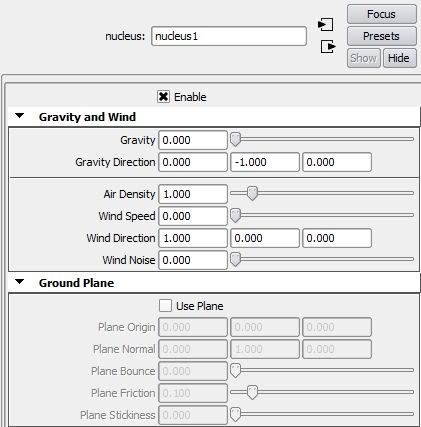
Task: Click the Gravity value field
Action: [x=193, y=140]
